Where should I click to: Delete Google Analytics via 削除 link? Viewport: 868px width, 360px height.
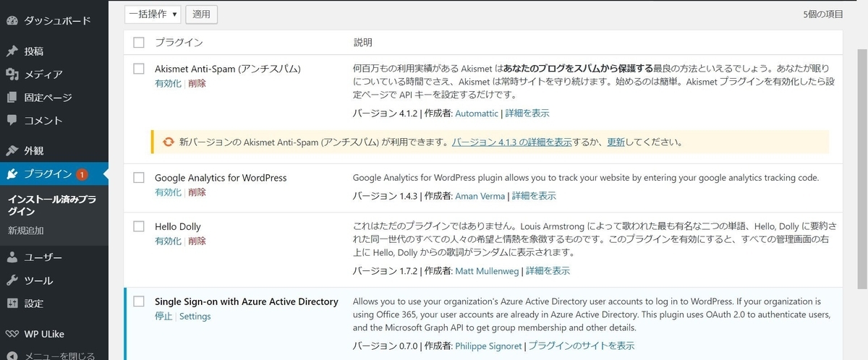(x=197, y=192)
